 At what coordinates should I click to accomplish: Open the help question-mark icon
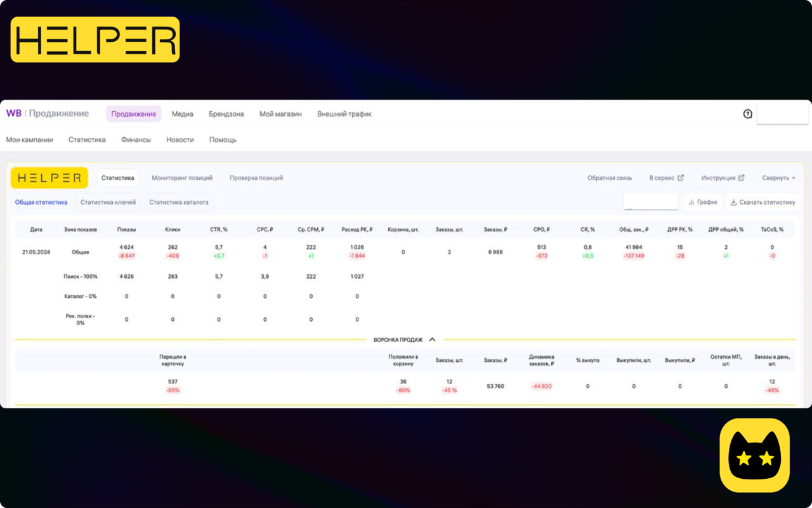point(747,114)
